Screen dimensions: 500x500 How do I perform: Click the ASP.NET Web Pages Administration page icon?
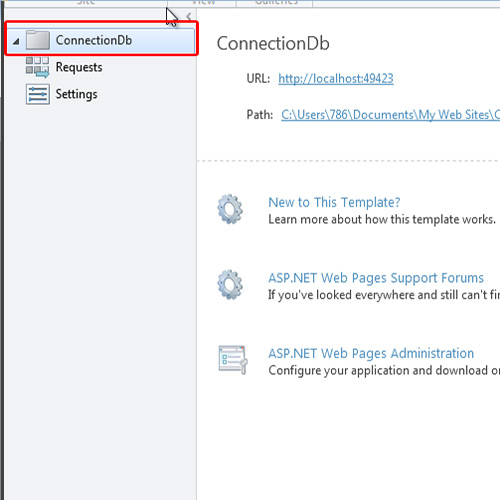coord(233,360)
